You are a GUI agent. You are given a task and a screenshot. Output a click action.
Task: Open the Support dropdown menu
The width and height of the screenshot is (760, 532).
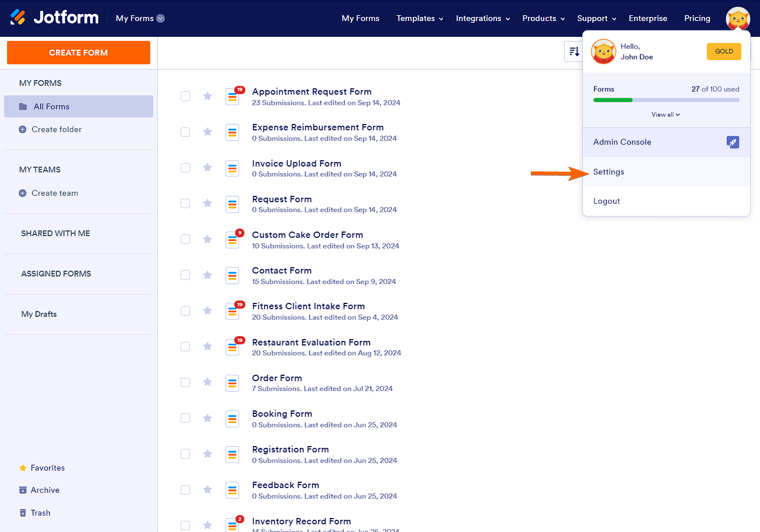[597, 18]
